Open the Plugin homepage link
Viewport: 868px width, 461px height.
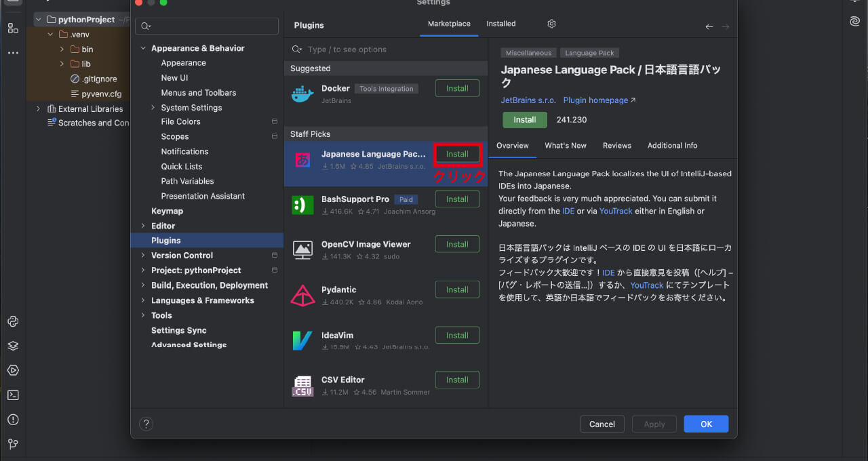click(595, 100)
